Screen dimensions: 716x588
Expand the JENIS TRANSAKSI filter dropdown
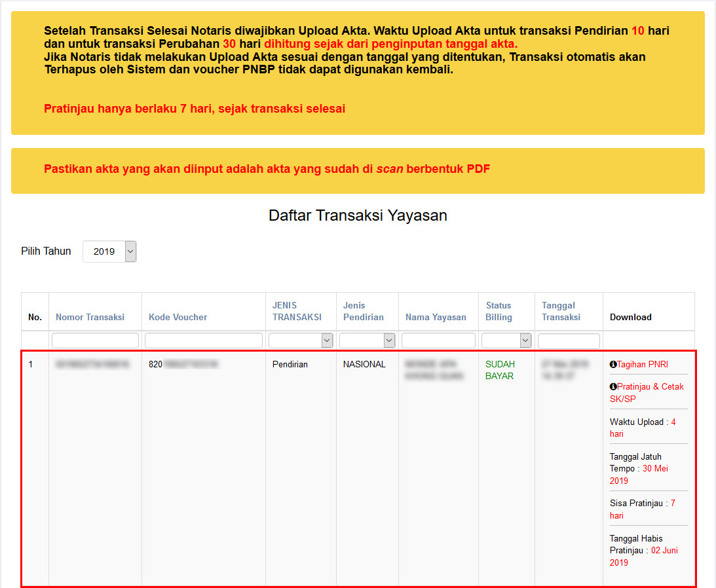coord(301,340)
